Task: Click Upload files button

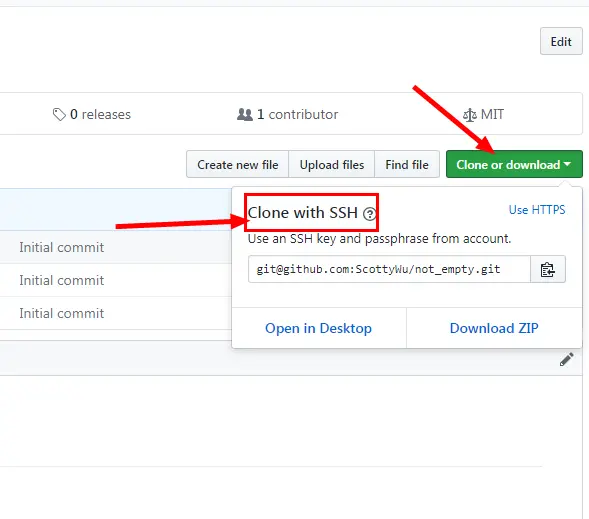Action: point(332,164)
